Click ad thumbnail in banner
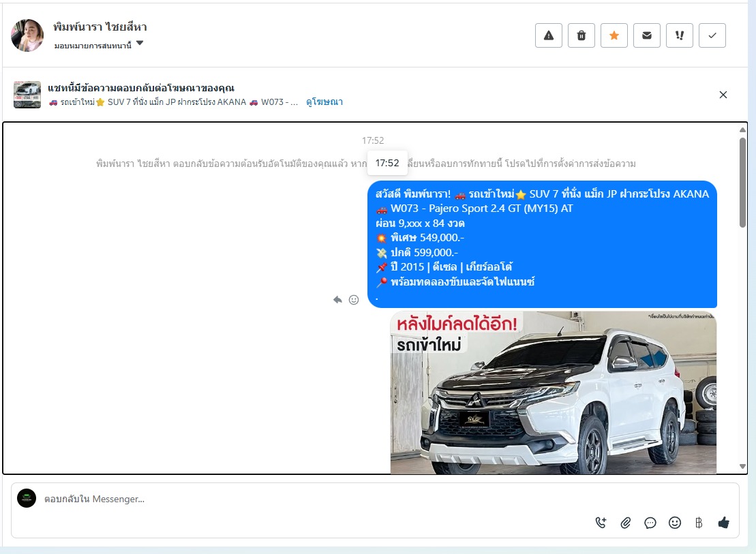Image resolution: width=756 pixels, height=554 pixels. point(27,95)
